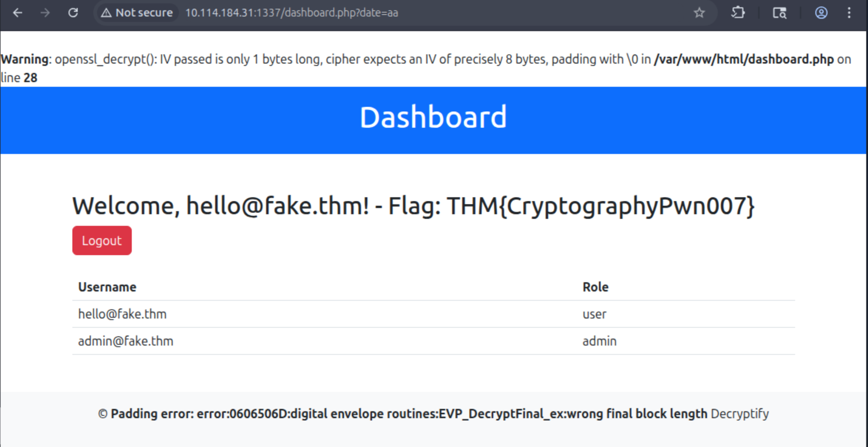
Task: Open the tab search icon in toolbar
Action: click(779, 13)
